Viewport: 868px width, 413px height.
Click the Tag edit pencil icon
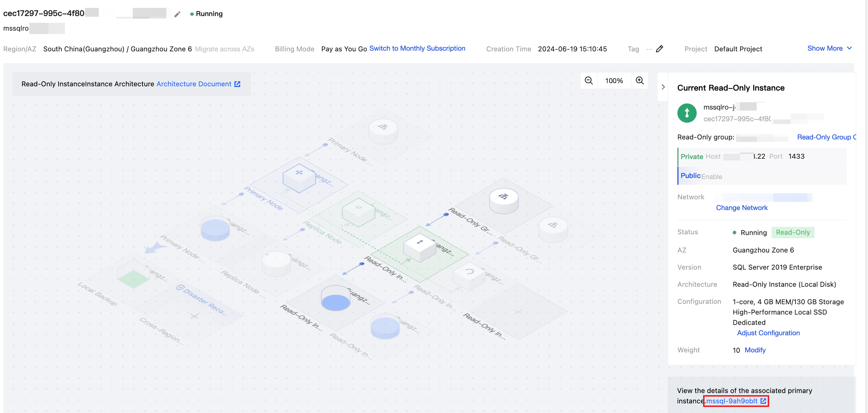click(660, 49)
